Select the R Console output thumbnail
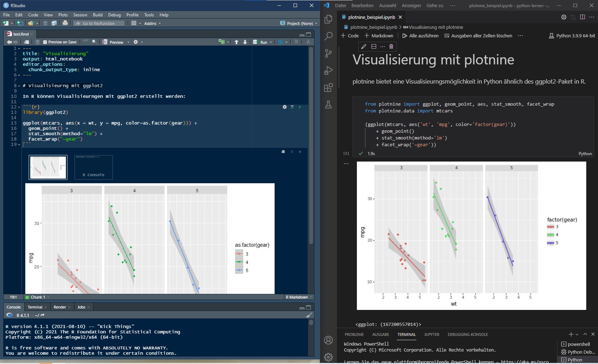Image resolution: width=598 pixels, height=364 pixels. pos(94,167)
